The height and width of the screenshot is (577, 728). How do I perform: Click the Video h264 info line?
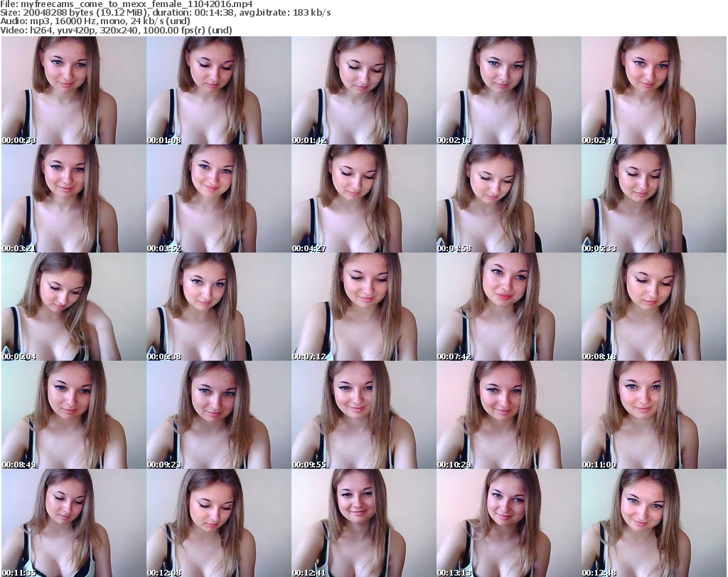pyautogui.click(x=116, y=30)
